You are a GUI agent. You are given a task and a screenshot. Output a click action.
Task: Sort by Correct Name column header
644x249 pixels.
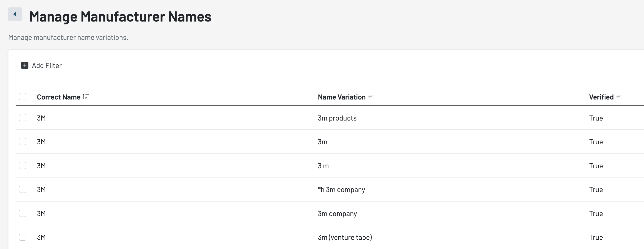(58, 97)
